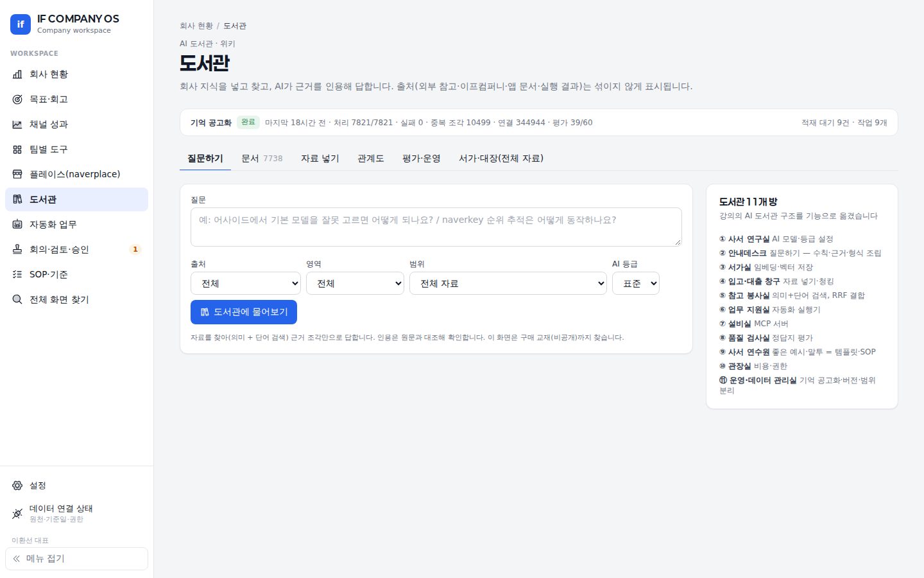Click the 도서관에 물어보기 button
Image resolution: width=924 pixels, height=578 pixels.
[x=244, y=312]
